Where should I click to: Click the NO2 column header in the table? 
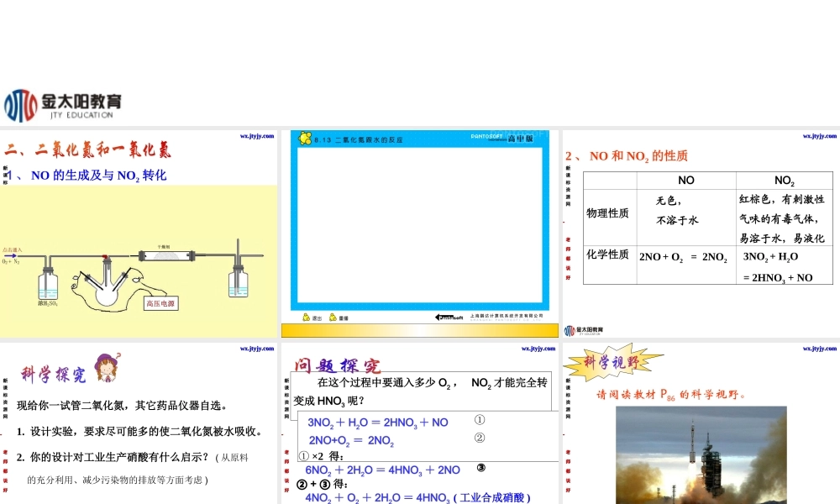tap(785, 181)
